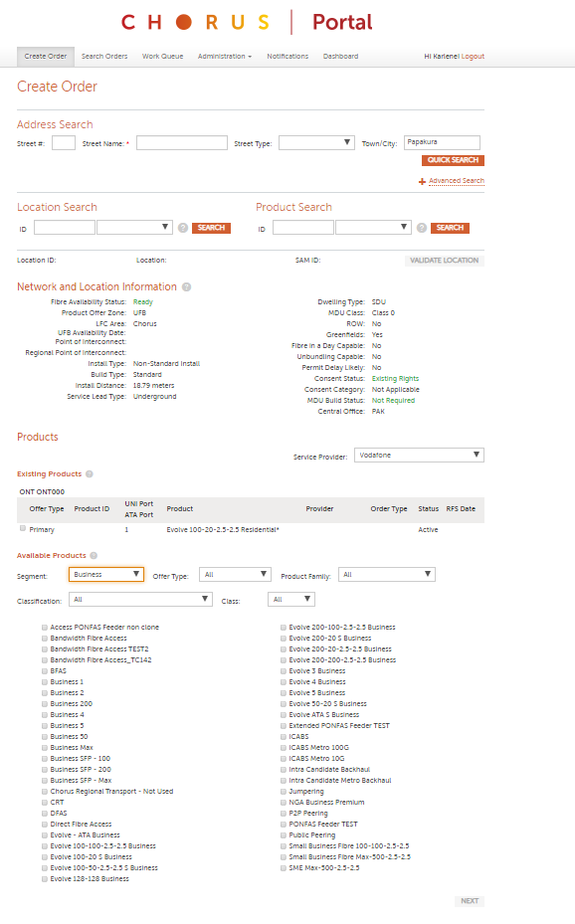
Task: Click the ONT ONT000 label
Action: pos(42,492)
